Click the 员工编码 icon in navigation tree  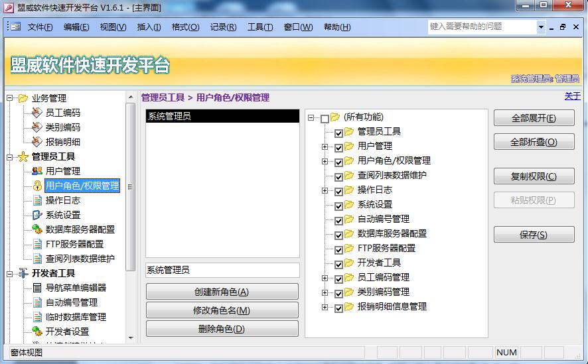coord(37,113)
